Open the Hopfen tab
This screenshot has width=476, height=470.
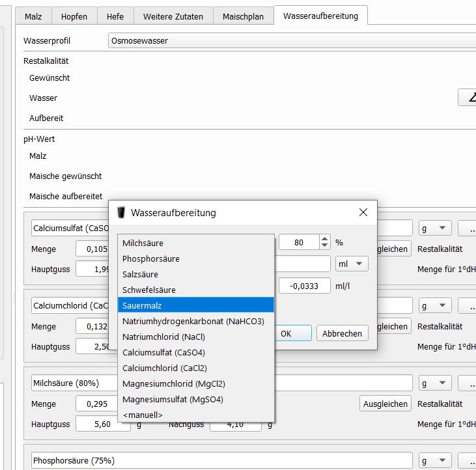74,16
